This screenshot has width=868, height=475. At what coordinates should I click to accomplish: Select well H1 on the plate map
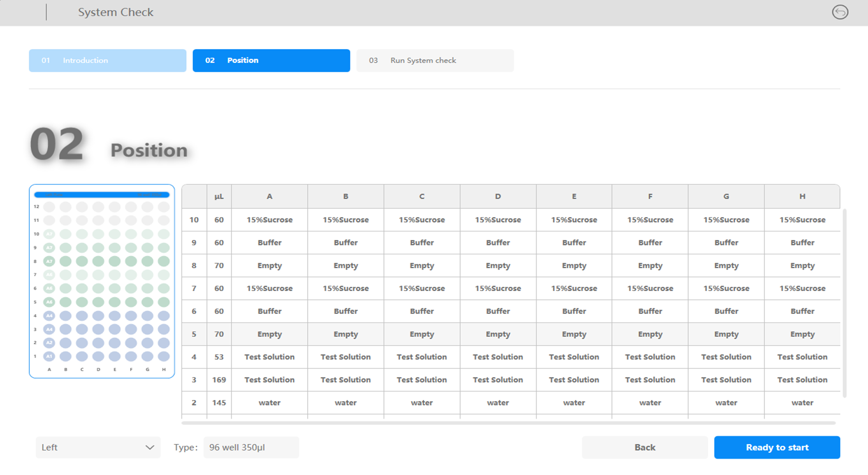coord(163,356)
